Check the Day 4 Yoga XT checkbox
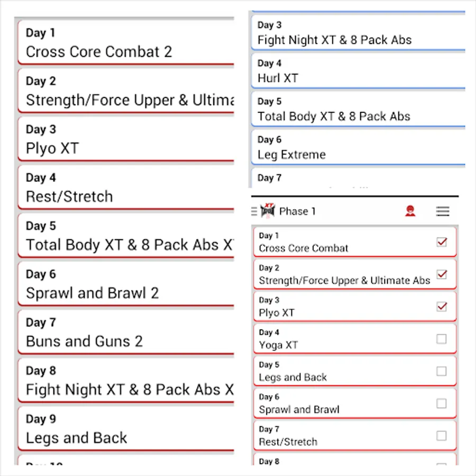The height and width of the screenshot is (476, 476). click(x=442, y=339)
